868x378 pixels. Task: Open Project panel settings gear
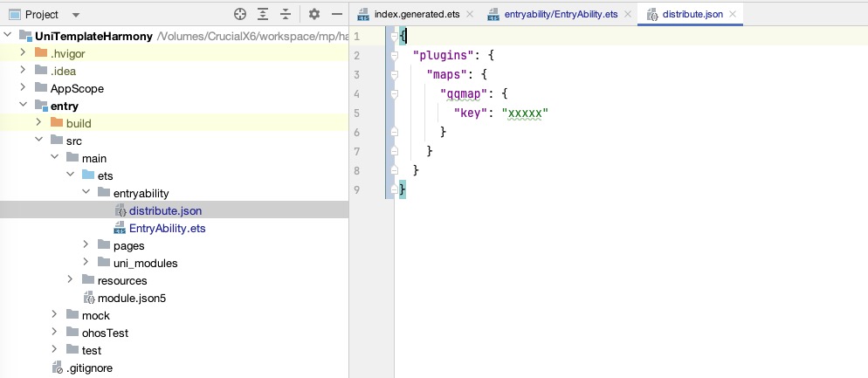coord(314,15)
